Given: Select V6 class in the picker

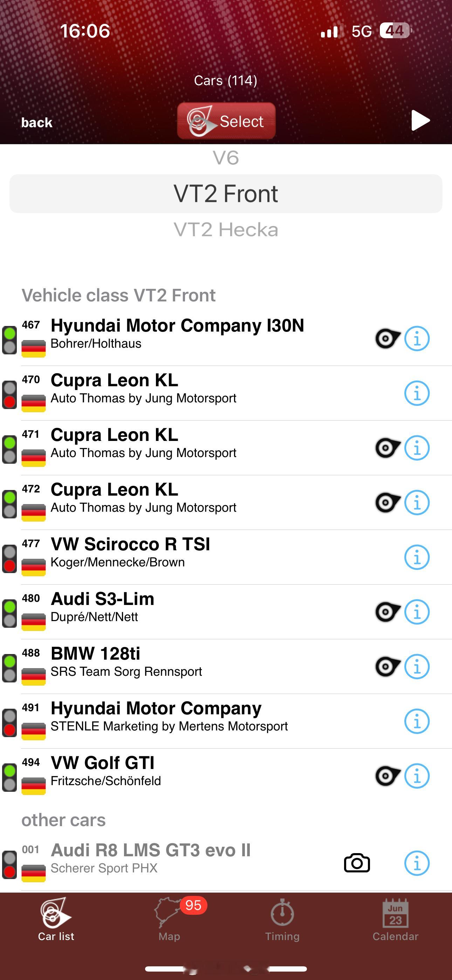Looking at the screenshot, I should 226,158.
